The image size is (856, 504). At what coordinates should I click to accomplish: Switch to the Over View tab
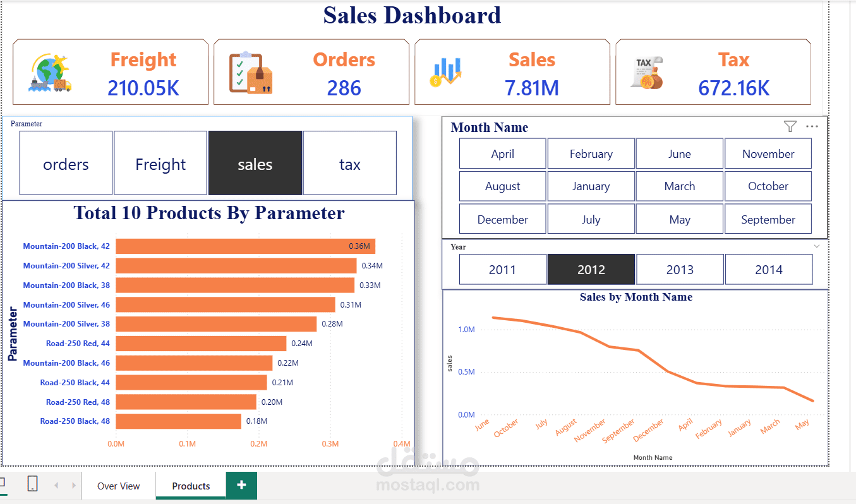118,486
